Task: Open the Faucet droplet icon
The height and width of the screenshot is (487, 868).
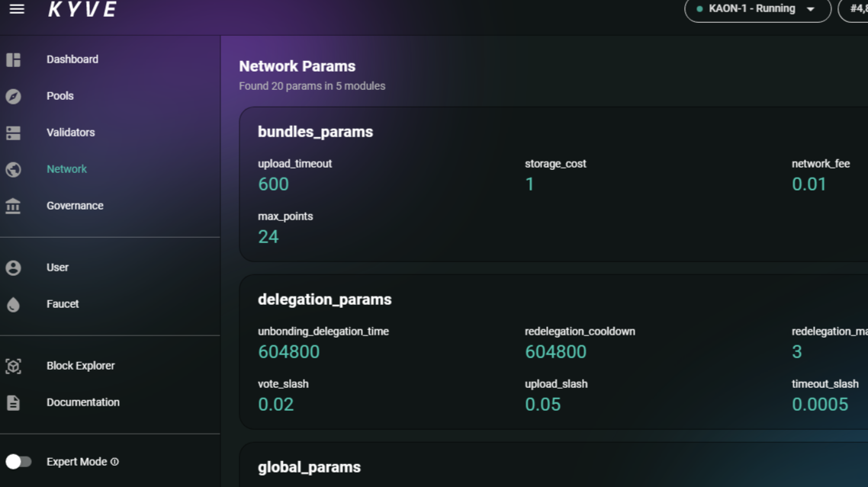Action: (15, 303)
